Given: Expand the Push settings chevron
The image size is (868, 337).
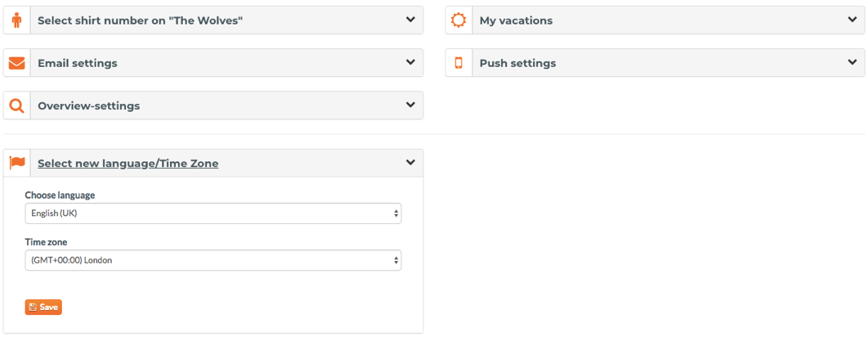Looking at the screenshot, I should coord(852,62).
